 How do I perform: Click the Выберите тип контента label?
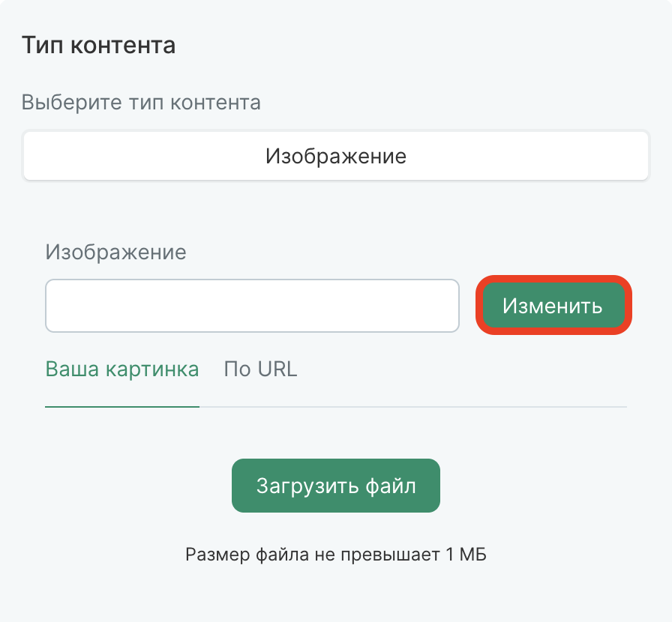click(x=140, y=102)
